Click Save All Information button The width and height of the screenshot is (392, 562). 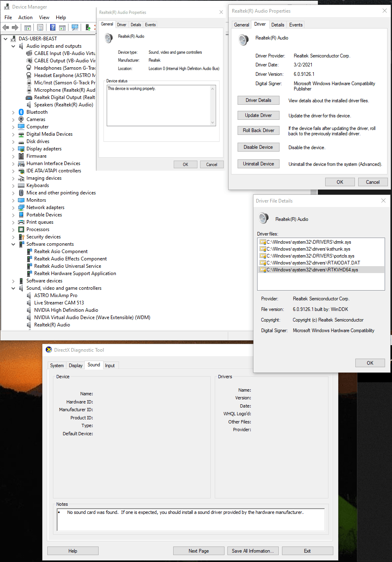[x=253, y=551]
